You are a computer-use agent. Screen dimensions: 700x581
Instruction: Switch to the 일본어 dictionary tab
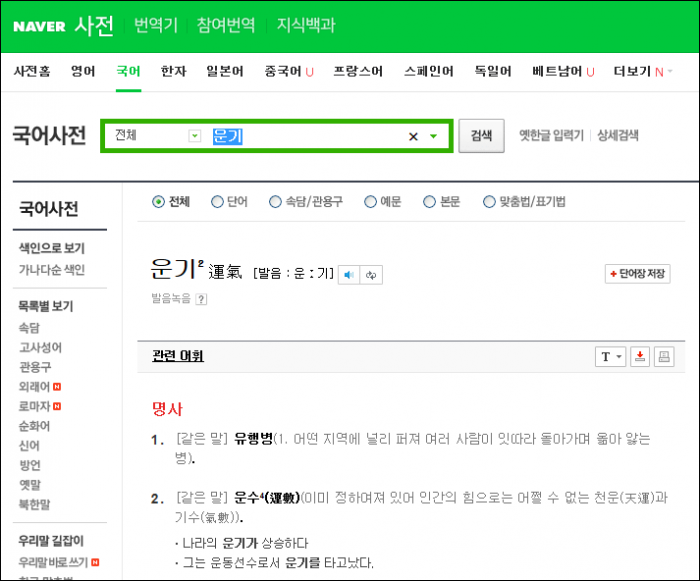click(225, 71)
